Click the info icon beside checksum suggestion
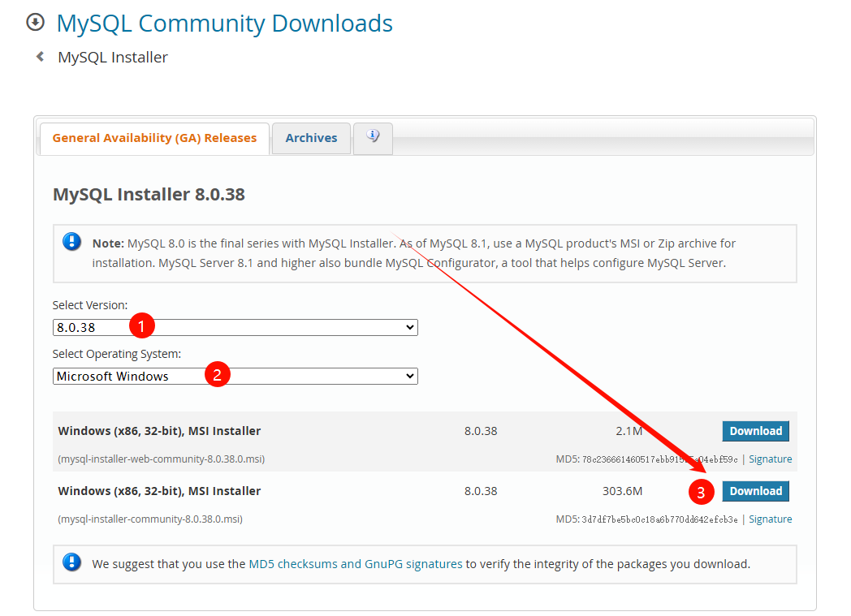Screen dimensions: 851x616 tap(71, 562)
